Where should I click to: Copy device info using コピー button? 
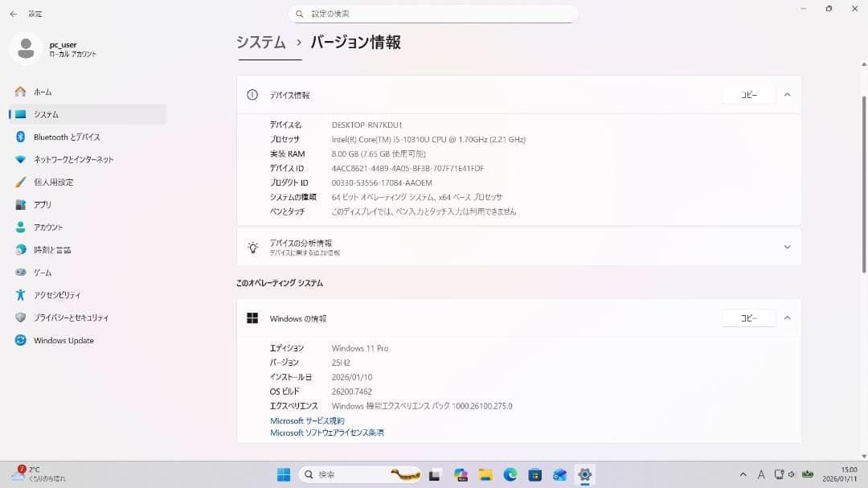(748, 94)
